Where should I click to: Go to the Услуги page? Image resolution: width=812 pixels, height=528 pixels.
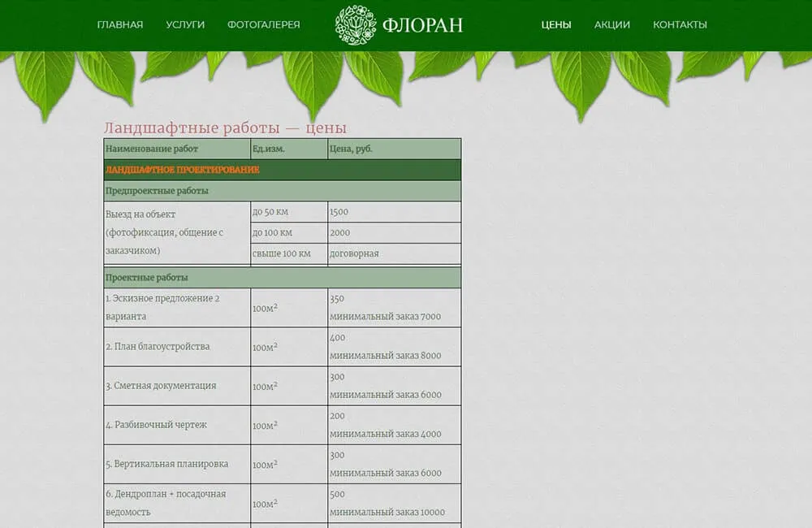tap(185, 24)
